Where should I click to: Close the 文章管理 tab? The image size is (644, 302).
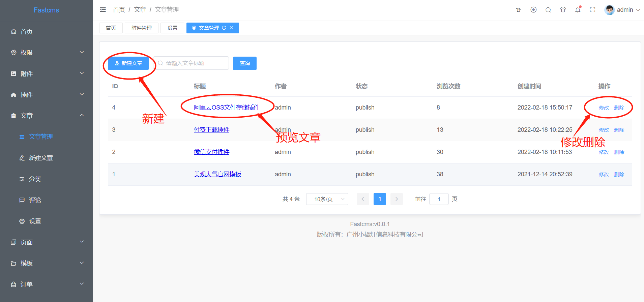[232, 28]
